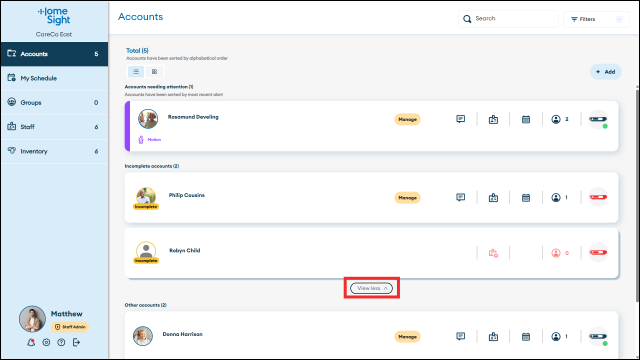The image size is (640, 360).
Task: Click the name Donna Harrison
Action: (x=182, y=334)
